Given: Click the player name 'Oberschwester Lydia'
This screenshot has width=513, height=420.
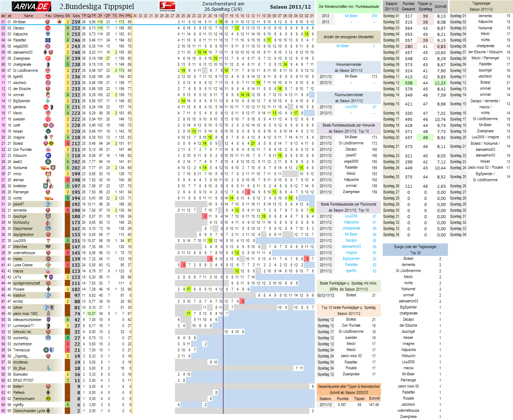Looking at the screenshot, I should coord(29,411).
